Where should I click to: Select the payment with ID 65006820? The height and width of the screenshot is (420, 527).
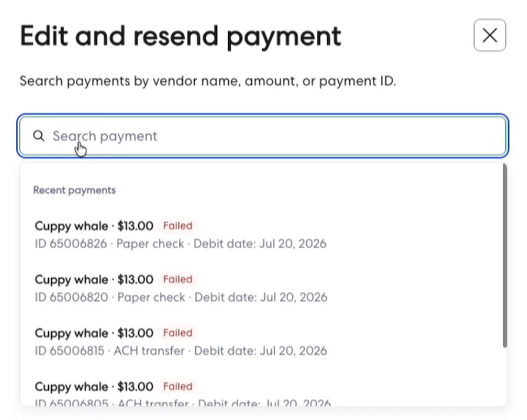[x=263, y=288]
